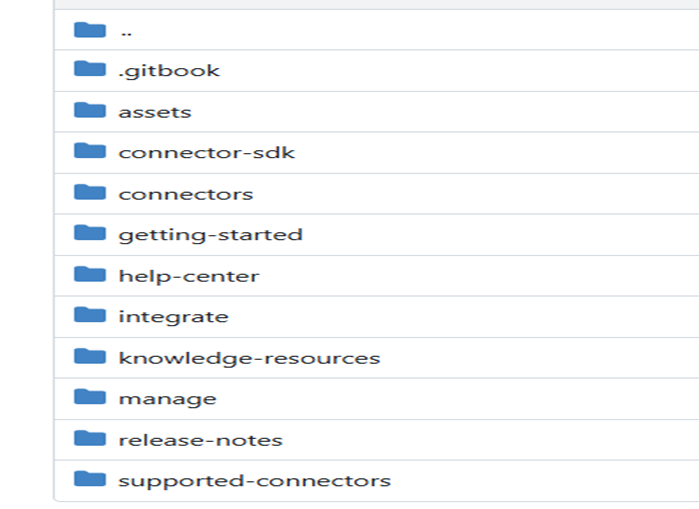Click the knowledge-resources folder icon
The image size is (699, 509).
pyautogui.click(x=90, y=357)
